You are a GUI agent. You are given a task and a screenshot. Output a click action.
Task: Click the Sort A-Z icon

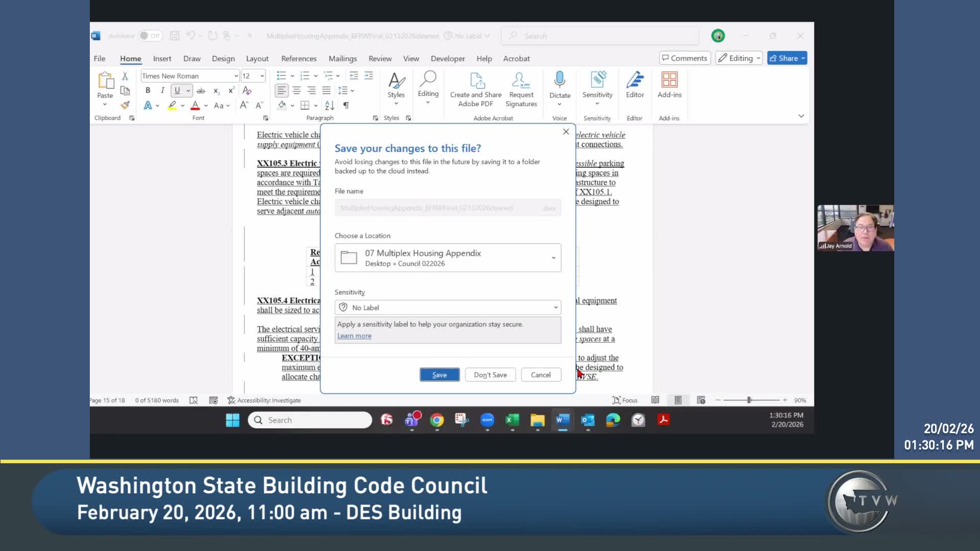coord(329,105)
